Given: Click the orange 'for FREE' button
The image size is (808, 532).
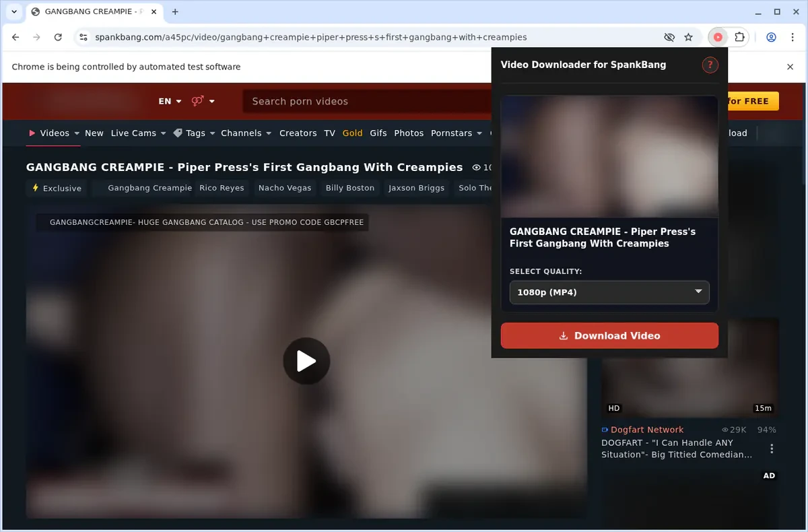Looking at the screenshot, I should (753, 101).
